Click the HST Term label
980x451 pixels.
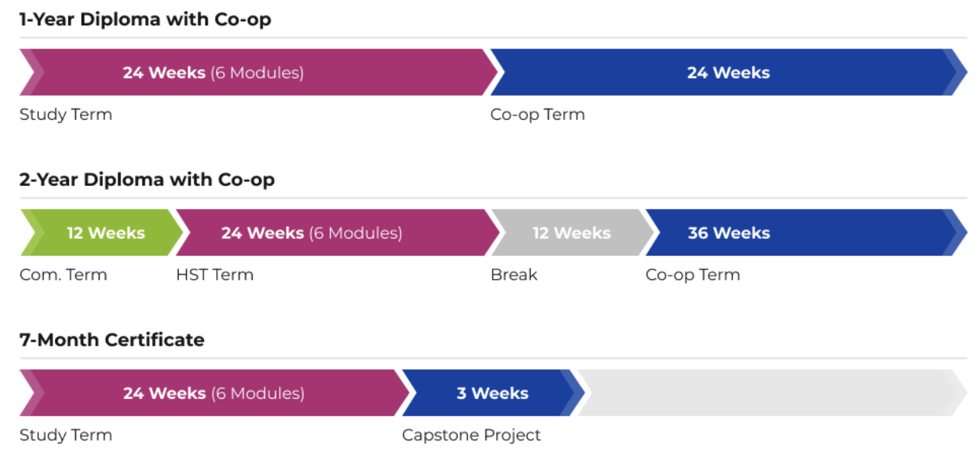[214, 274]
